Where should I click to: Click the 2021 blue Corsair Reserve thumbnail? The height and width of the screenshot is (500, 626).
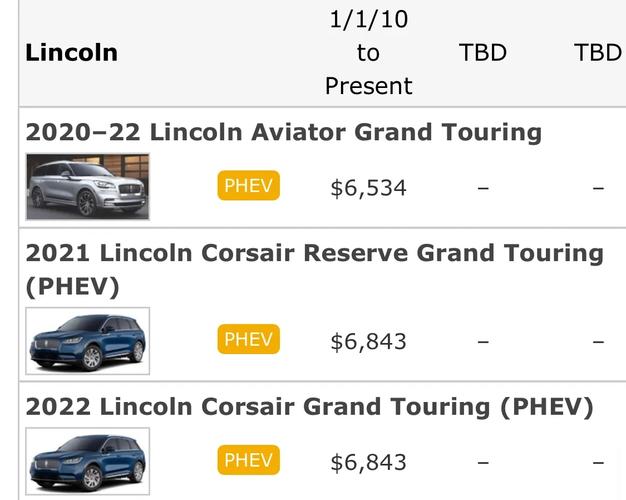[x=88, y=341]
